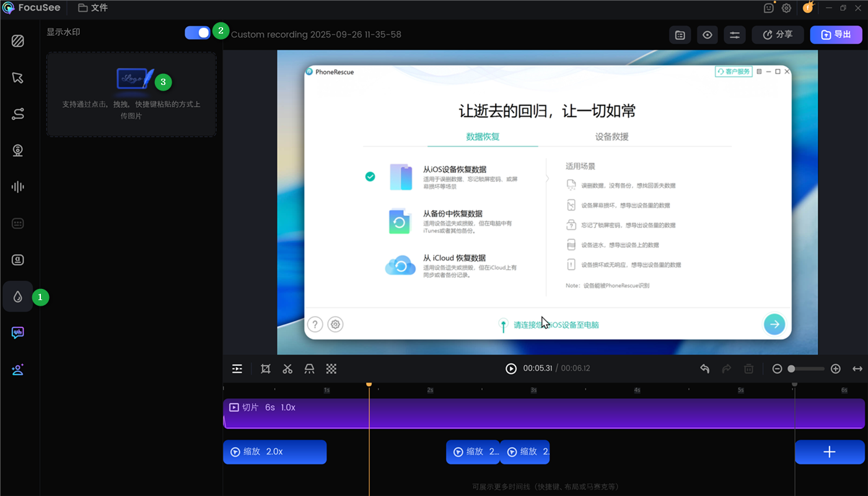Open the background settings sidebar icon
Image resolution: width=868 pixels, height=496 pixels.
pyautogui.click(x=18, y=42)
